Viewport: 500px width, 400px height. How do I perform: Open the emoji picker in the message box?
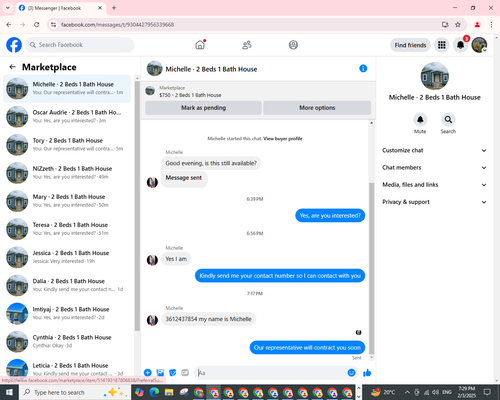pos(351,372)
